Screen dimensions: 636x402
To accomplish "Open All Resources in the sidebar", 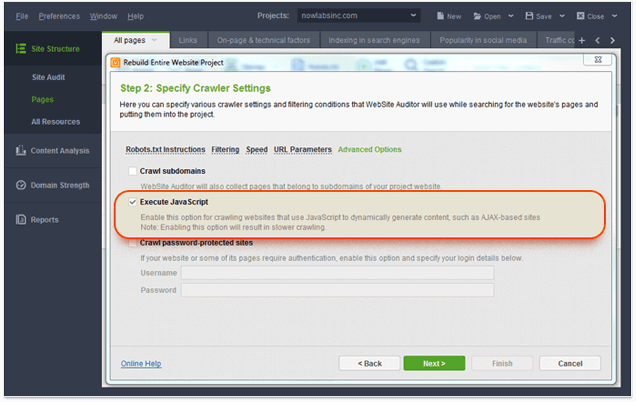I will [56, 122].
